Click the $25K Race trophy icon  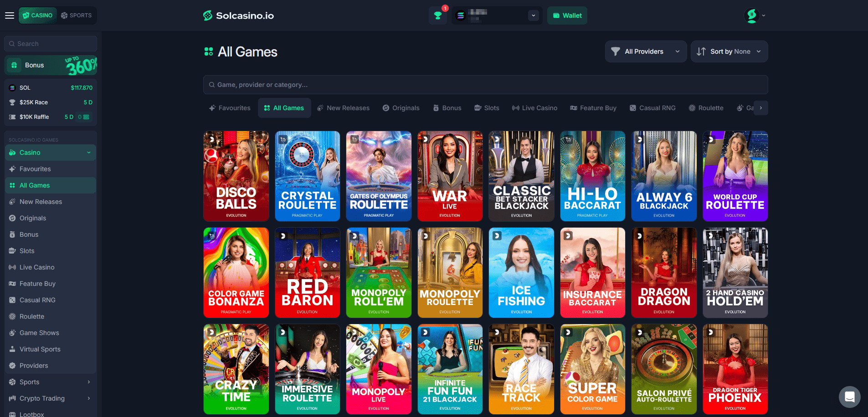pyautogui.click(x=12, y=102)
